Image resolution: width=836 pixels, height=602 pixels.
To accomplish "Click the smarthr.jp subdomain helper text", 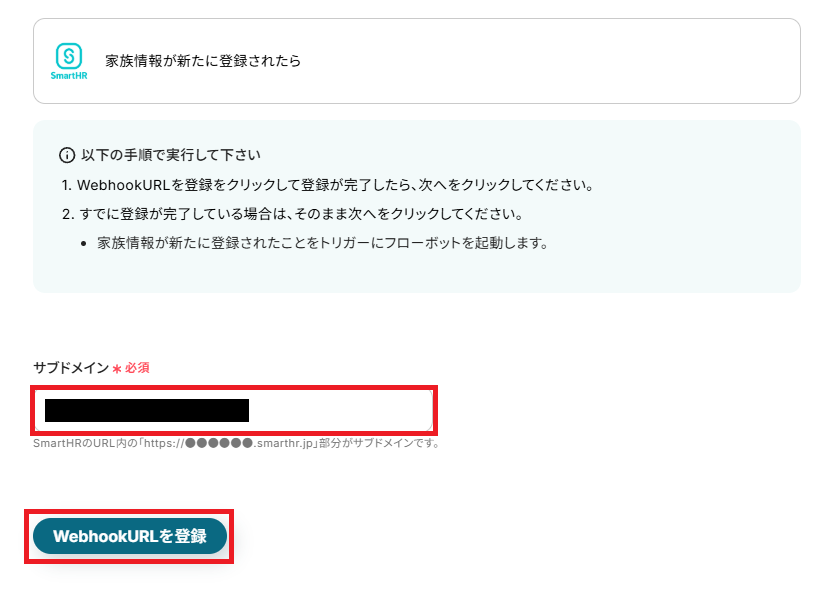I will point(237,444).
